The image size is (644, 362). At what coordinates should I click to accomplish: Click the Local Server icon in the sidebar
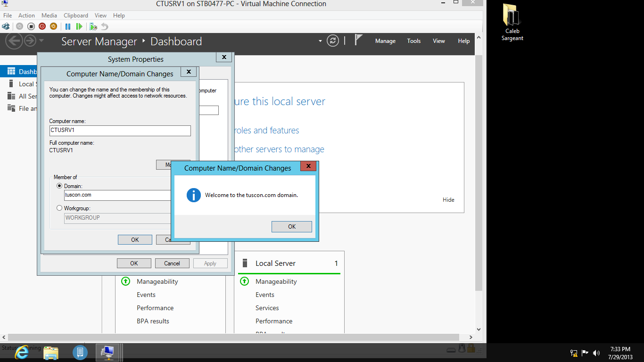click(x=11, y=84)
